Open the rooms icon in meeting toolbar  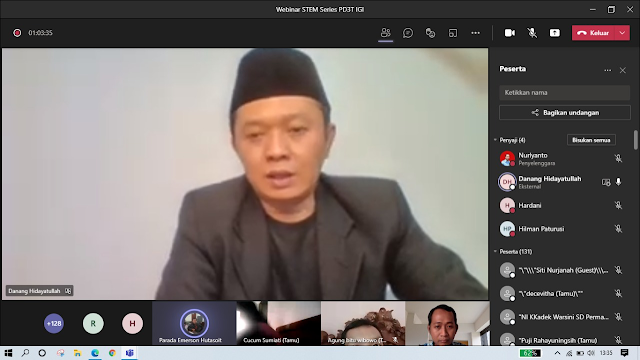point(453,33)
